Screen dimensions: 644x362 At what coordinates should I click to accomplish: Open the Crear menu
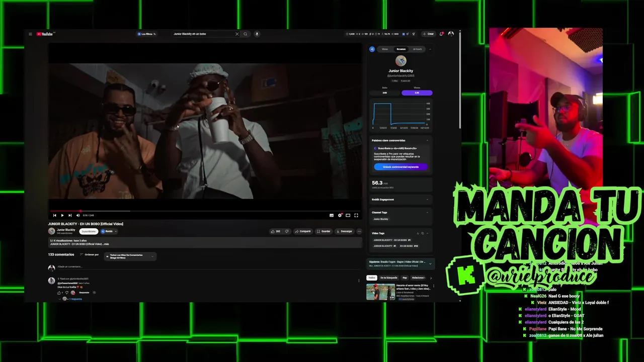pos(428,34)
